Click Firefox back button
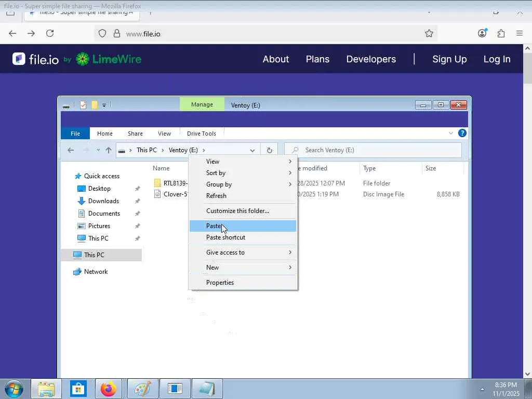 click(x=12, y=33)
